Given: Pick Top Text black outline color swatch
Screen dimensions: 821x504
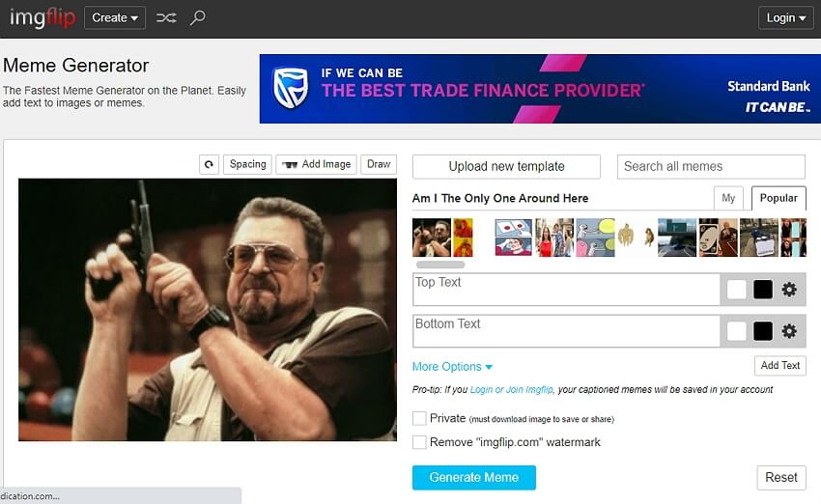Looking at the screenshot, I should (x=763, y=290).
